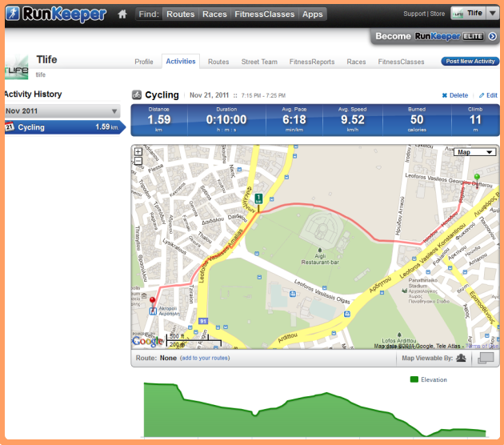Click the Tlife username heading
504x445 pixels.
coord(46,60)
